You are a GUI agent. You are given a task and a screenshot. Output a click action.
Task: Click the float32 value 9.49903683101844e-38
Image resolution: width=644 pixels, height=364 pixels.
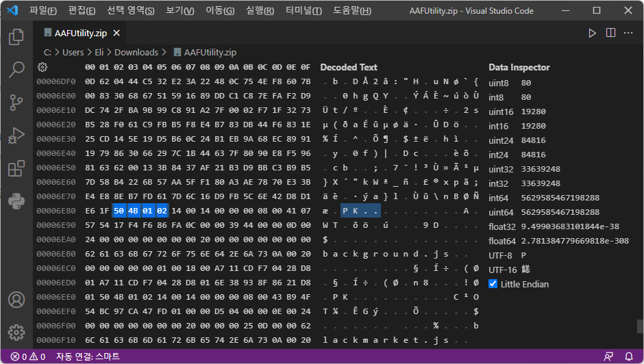click(570, 226)
